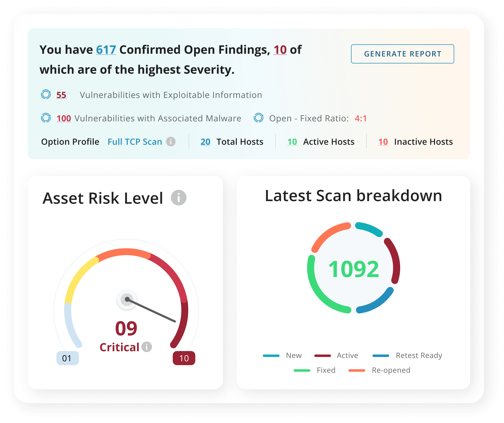The width and height of the screenshot is (504, 423).
Task: Open the 10 Active Hosts link
Action: [x=292, y=142]
